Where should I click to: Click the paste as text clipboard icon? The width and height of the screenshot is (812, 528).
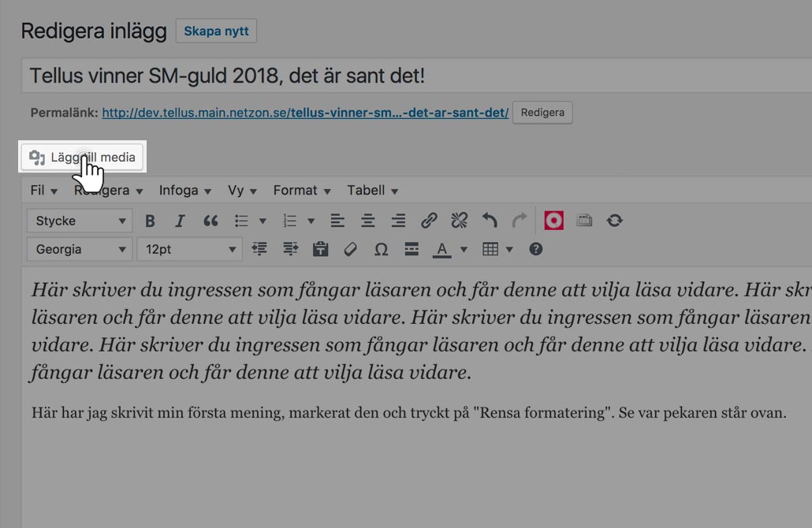coord(321,250)
